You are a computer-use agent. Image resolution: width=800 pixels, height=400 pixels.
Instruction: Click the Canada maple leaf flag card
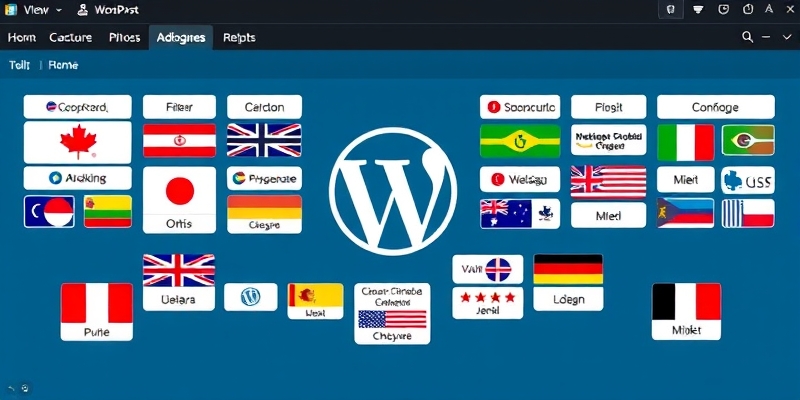(x=78, y=142)
